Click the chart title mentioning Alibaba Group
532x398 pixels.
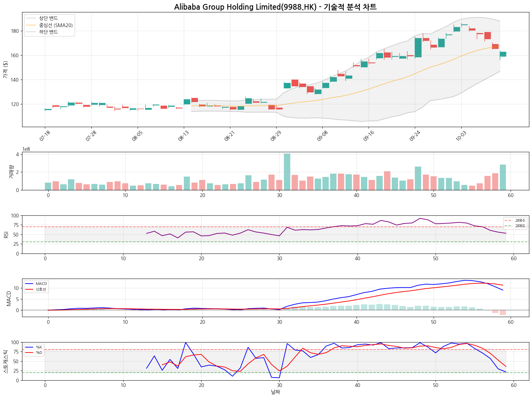tap(275, 7)
